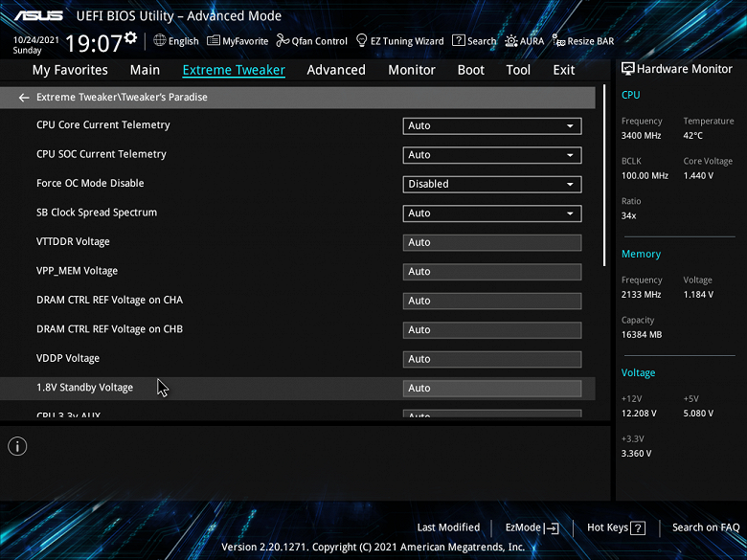This screenshot has height=560, width=747.
Task: Select the Extreme Tweaker tab
Action: pos(234,70)
